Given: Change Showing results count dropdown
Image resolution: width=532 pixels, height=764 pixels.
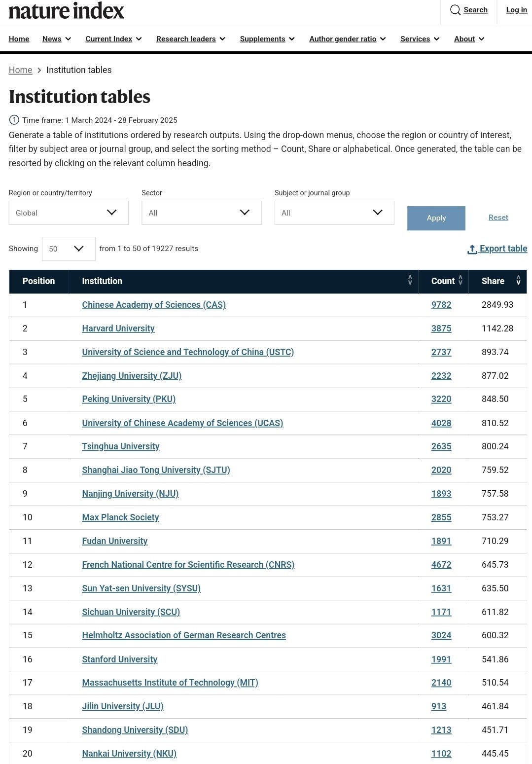Looking at the screenshot, I should pyautogui.click(x=69, y=249).
